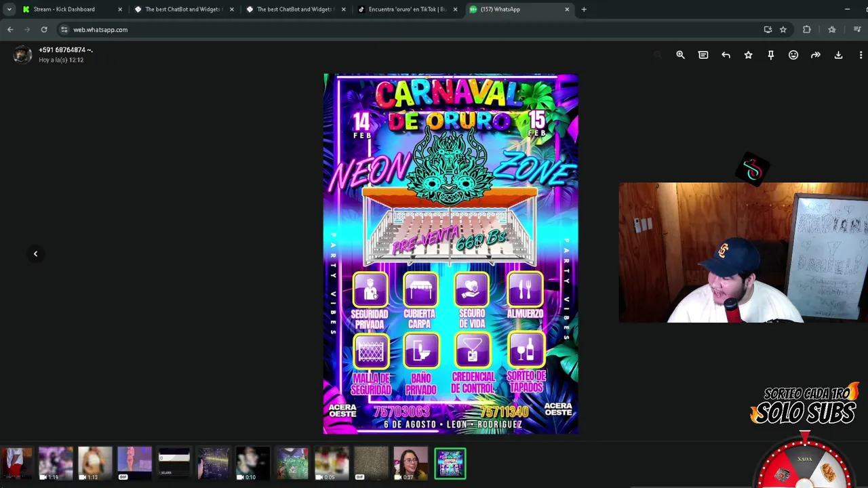Open the 1:19 video thumbnail
The image size is (868, 488).
[56, 464]
